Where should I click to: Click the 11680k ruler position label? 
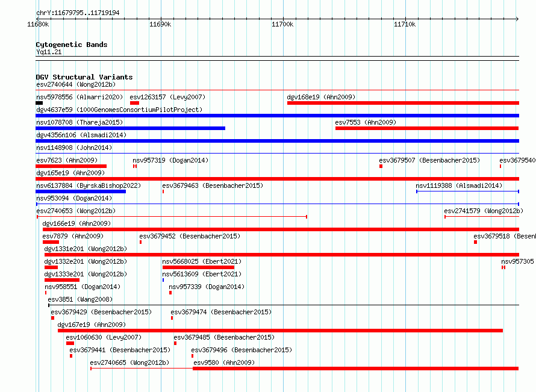point(39,24)
